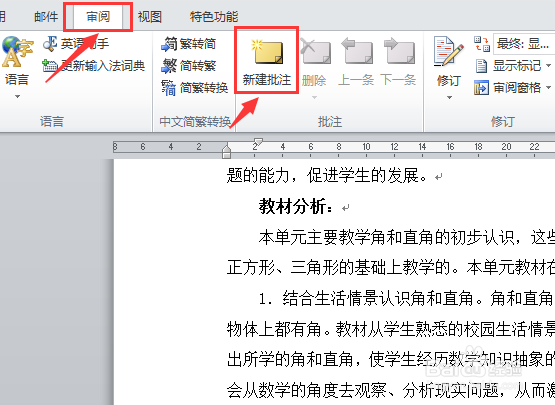Convert text with 简转繁
The height and width of the screenshot is (405, 555).
coord(189,65)
